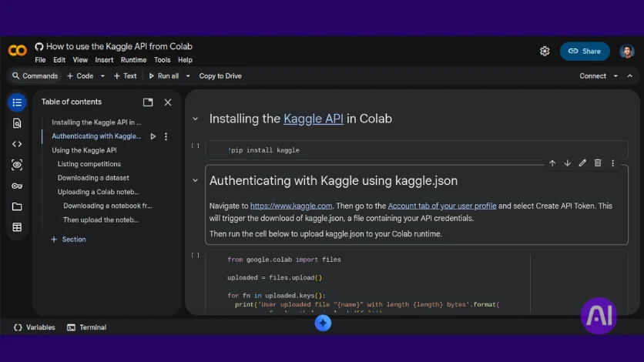The width and height of the screenshot is (644, 362).
Task: Open the https://www.kaggle.com link
Action: (291, 206)
